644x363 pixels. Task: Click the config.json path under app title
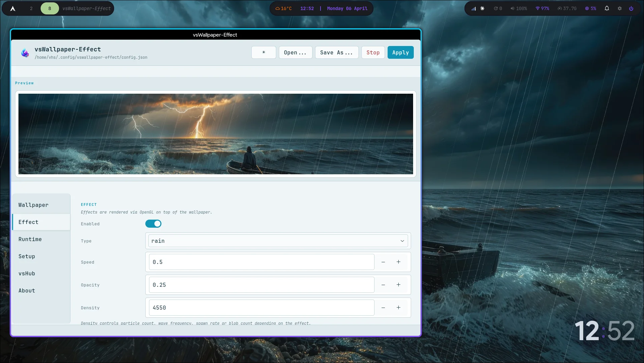pyautogui.click(x=91, y=57)
